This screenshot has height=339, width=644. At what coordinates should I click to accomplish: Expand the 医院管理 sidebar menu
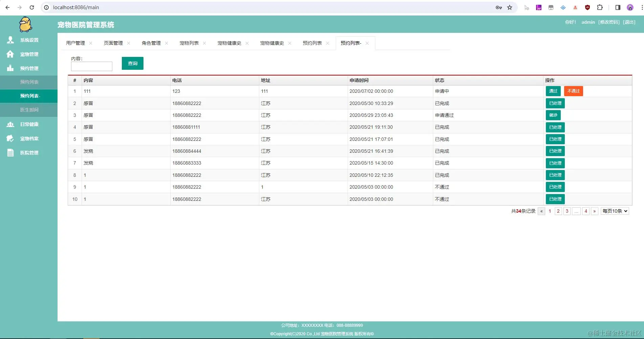point(29,153)
